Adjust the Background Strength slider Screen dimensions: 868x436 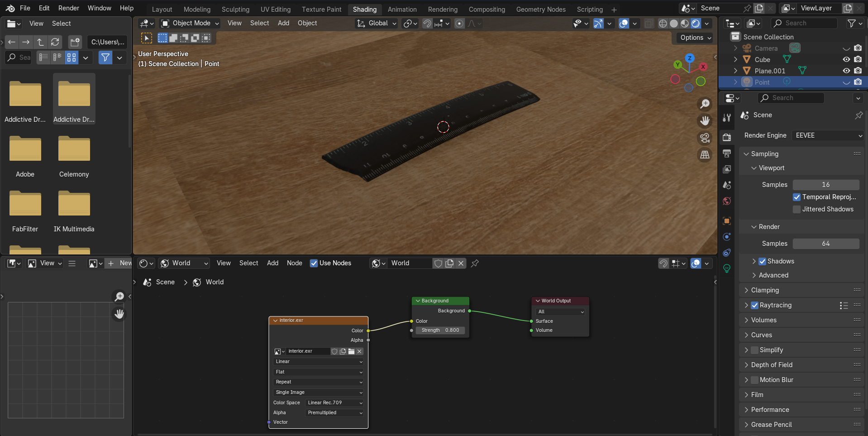click(440, 330)
